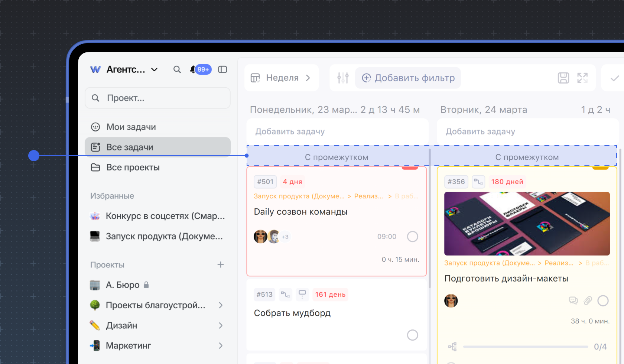Expand the Дизайн project chevron
624x364 pixels.
pos(221,326)
